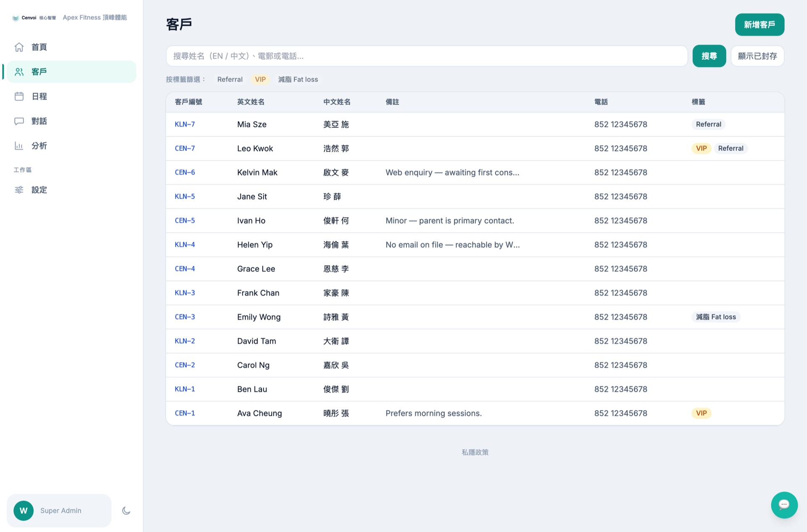Viewport: 807px width, 532px height.
Task: Click Apex Fitness 頂峰體能 workspace name
Action: (95, 17)
